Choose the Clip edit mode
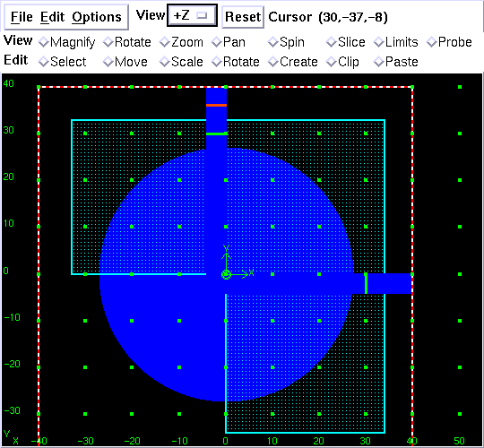This screenshot has height=448, width=484. click(342, 62)
